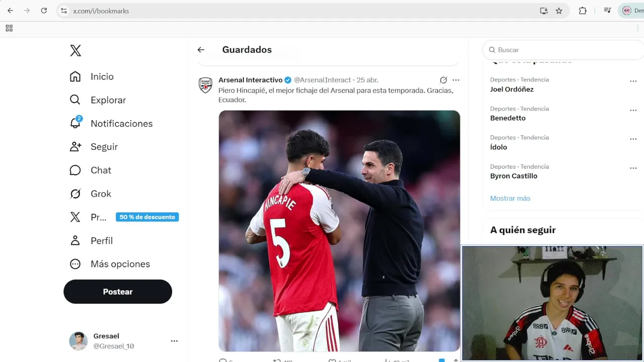Expand options for Byron Castillo trend
Screen dimensions: 644x362
[x=633, y=168]
